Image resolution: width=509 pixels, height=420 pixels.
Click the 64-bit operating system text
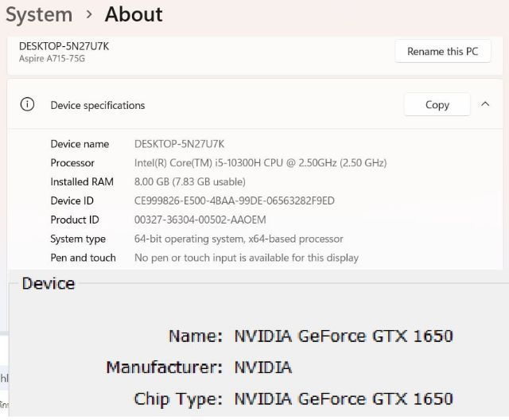[x=239, y=239]
